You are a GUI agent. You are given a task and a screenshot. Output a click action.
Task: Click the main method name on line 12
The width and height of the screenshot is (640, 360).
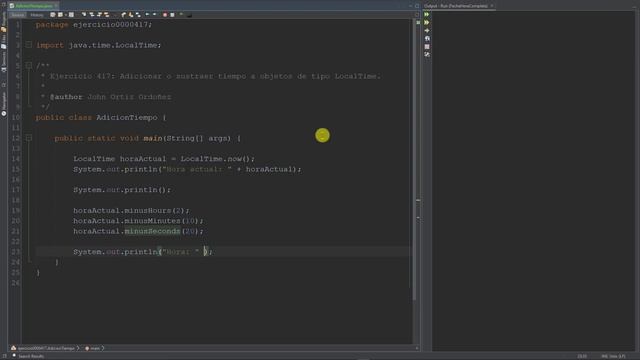point(153,138)
